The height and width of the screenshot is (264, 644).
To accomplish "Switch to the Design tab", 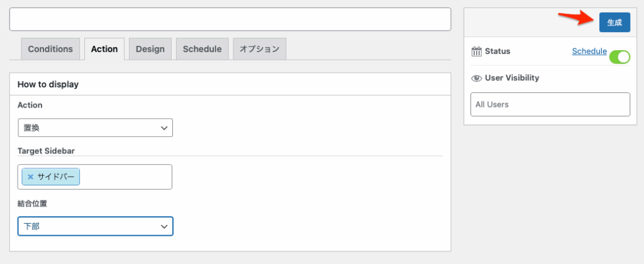I will click(150, 49).
